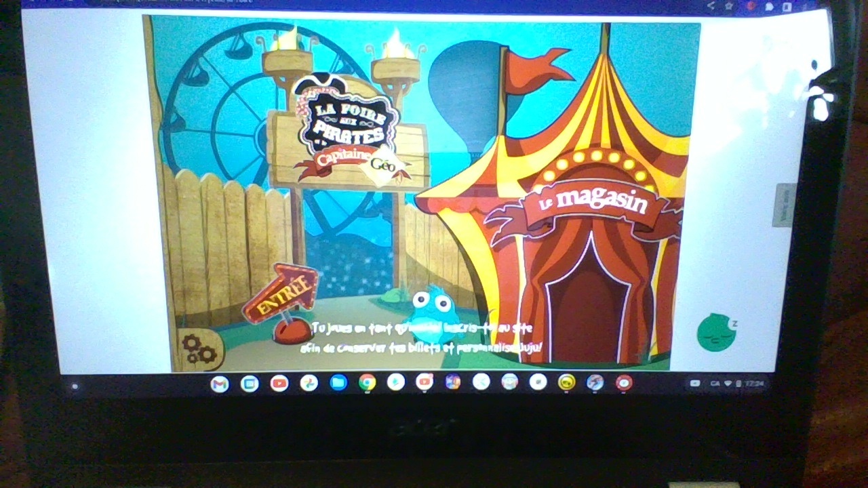The width and height of the screenshot is (868, 488).
Task: Open Google Calendar from the shelf
Action: pyautogui.click(x=250, y=384)
